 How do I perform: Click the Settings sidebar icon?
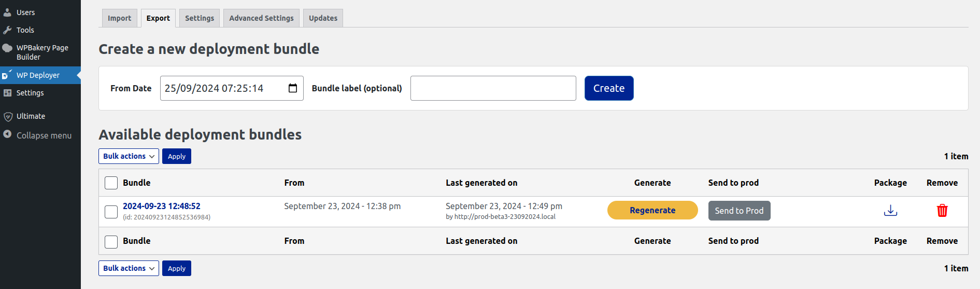7,93
